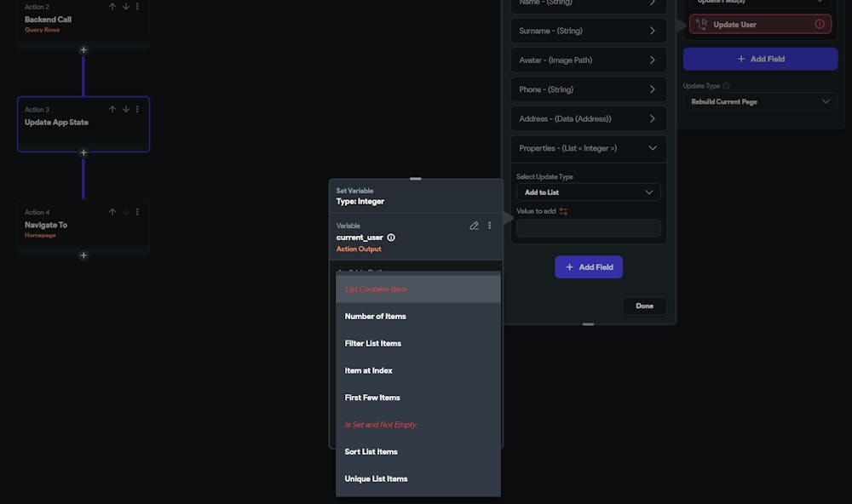Screen dimensions: 852x504
Task: Open three-dot menu on Action 4
Action: pyautogui.click(x=138, y=212)
